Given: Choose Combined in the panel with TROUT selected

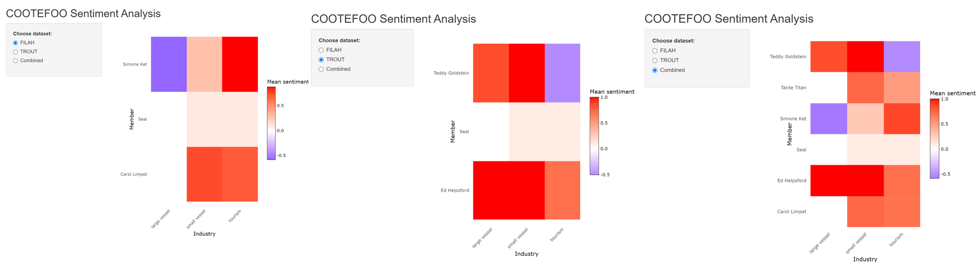Looking at the screenshot, I should pyautogui.click(x=321, y=69).
